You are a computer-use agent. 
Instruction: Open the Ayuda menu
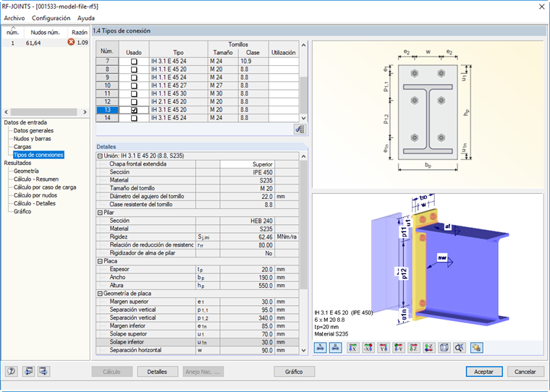click(86, 18)
